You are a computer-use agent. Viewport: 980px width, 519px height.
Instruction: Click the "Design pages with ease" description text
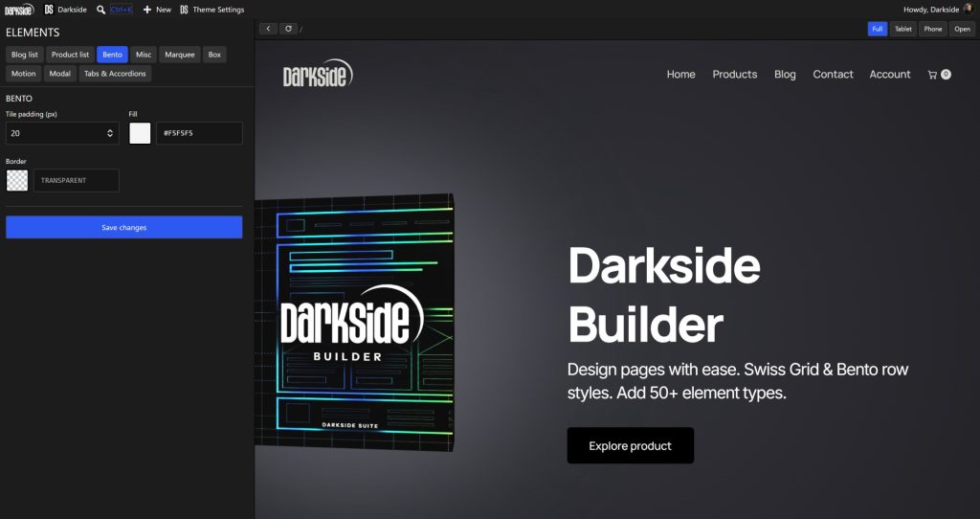click(x=738, y=381)
